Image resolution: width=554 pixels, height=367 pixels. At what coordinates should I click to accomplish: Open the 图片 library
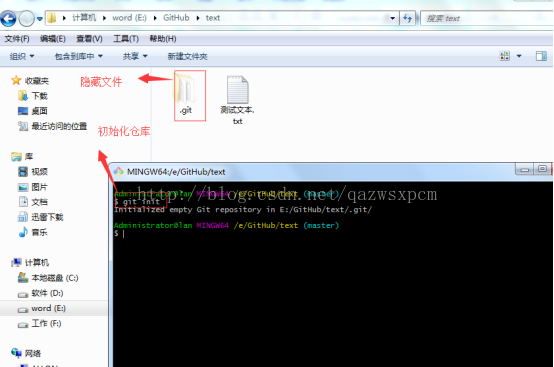tap(33, 187)
